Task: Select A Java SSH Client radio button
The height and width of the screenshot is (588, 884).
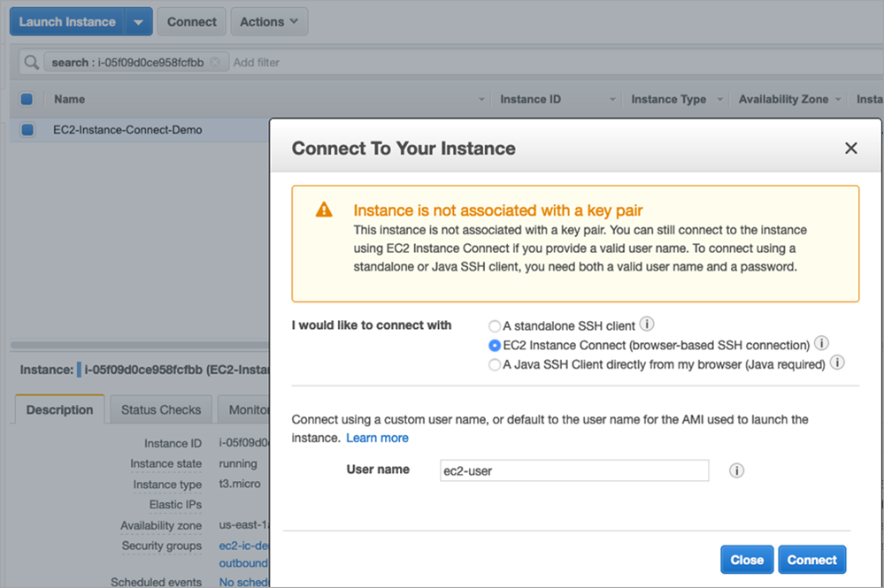Action: click(495, 365)
